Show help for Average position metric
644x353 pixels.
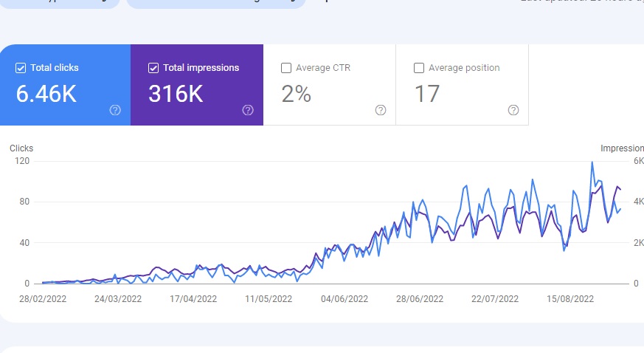tap(513, 110)
